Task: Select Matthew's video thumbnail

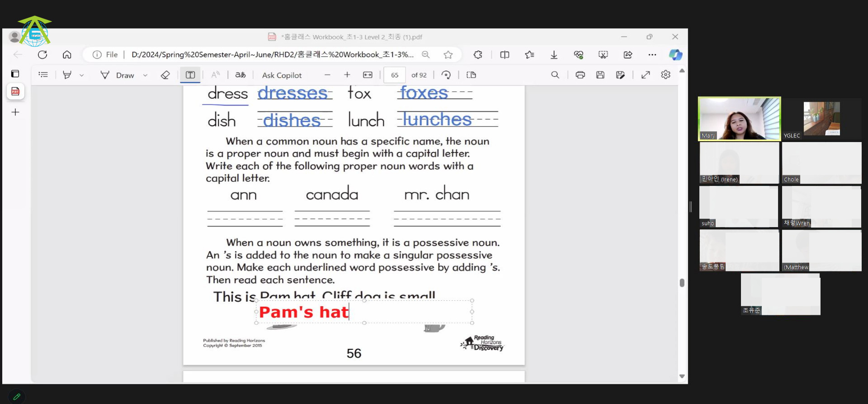Action: (x=821, y=250)
